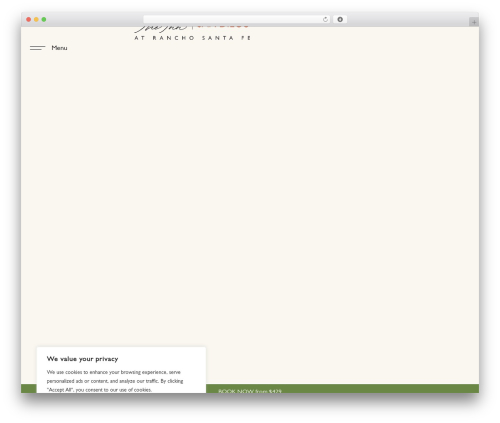Viewport: 500px width, 423px height.
Task: Open the browser downloads icon
Action: [x=340, y=20]
